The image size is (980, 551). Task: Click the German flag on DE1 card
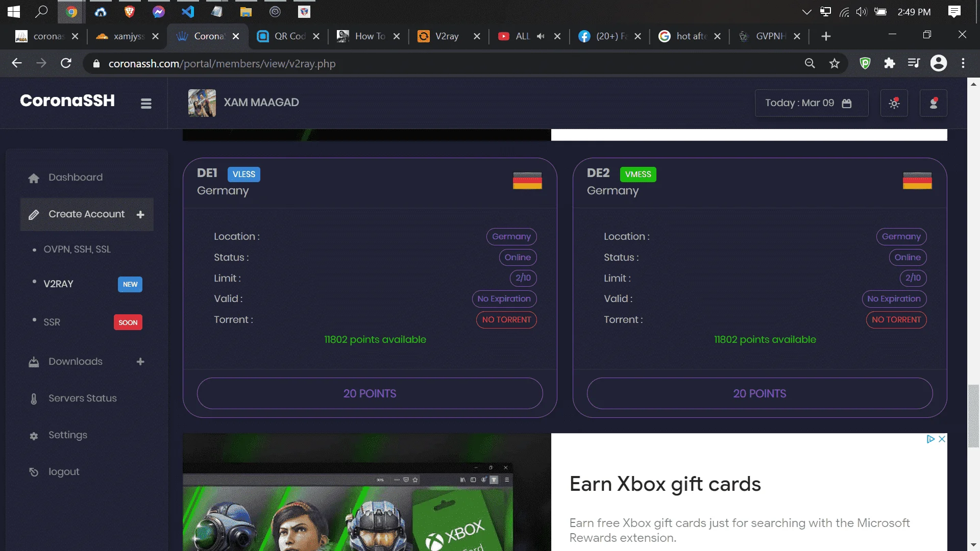coord(527,181)
